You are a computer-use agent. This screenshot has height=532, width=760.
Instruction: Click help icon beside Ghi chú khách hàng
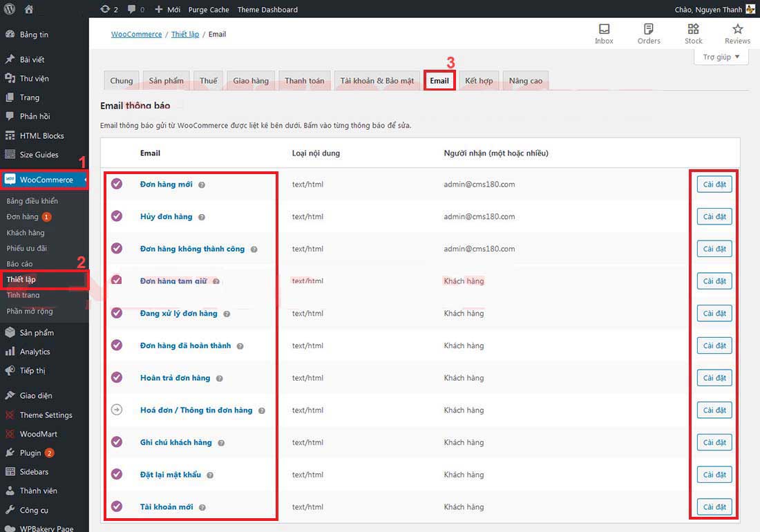click(221, 443)
